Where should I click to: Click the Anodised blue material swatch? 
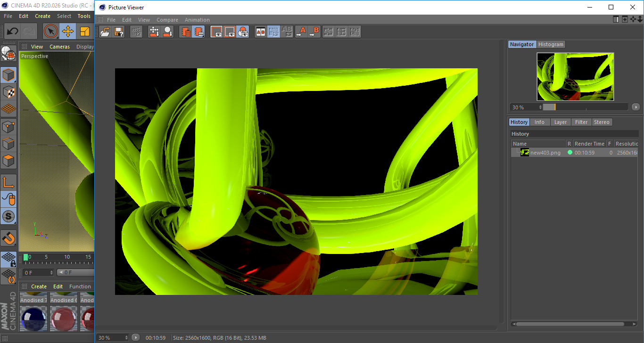33,319
